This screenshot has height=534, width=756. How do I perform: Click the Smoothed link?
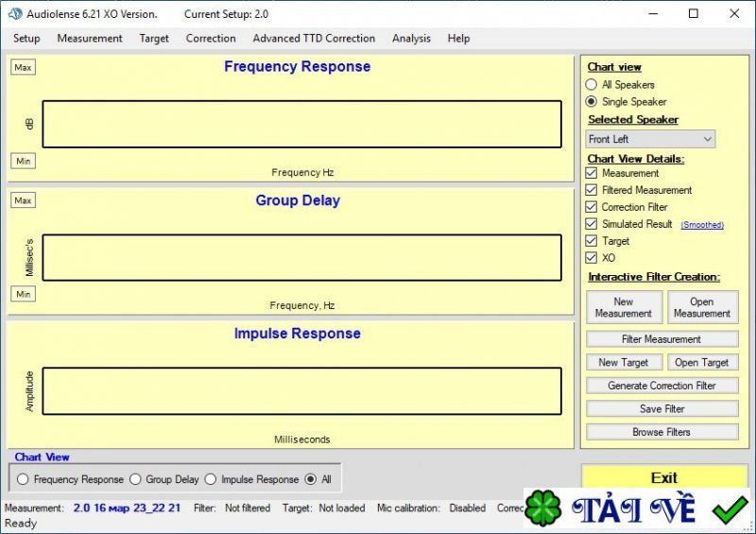[x=702, y=225]
